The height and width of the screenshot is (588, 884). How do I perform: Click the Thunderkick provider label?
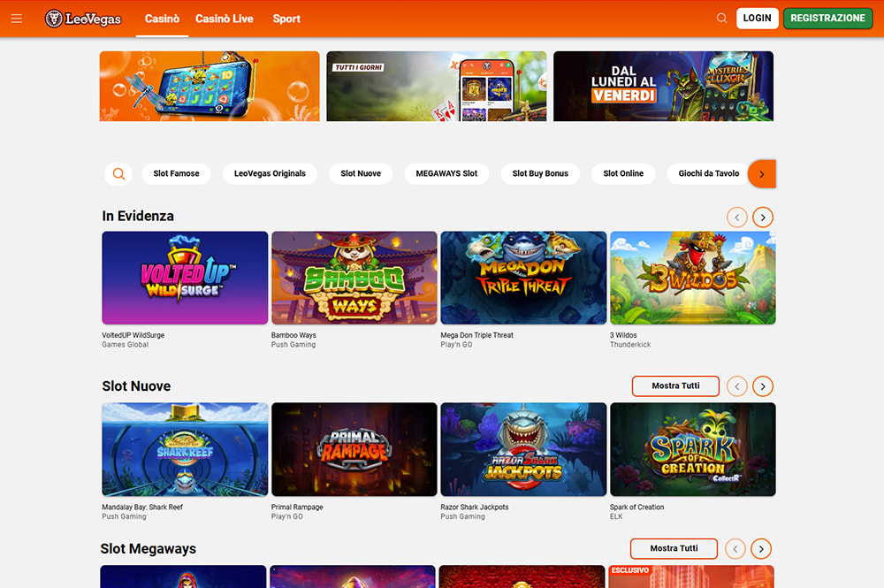click(x=630, y=345)
